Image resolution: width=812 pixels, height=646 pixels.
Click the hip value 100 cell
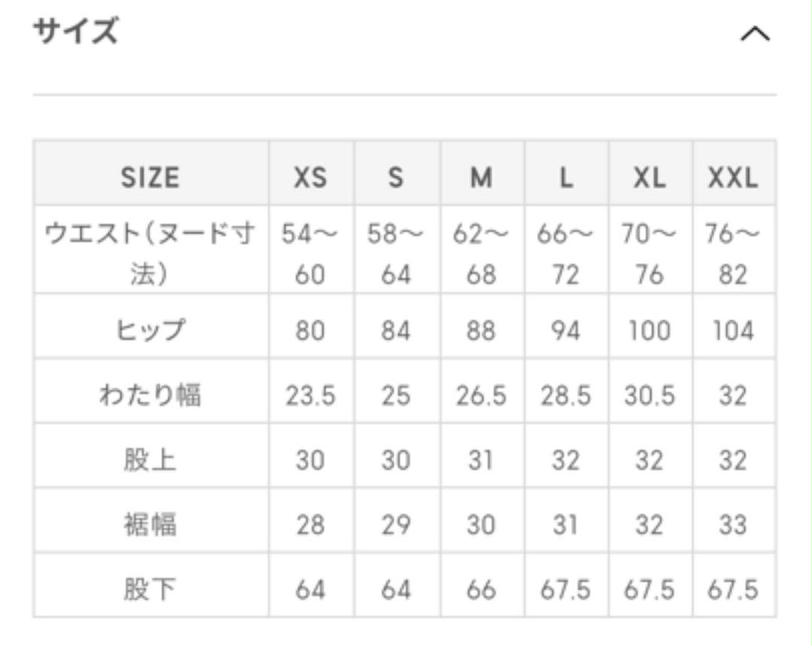click(x=651, y=326)
